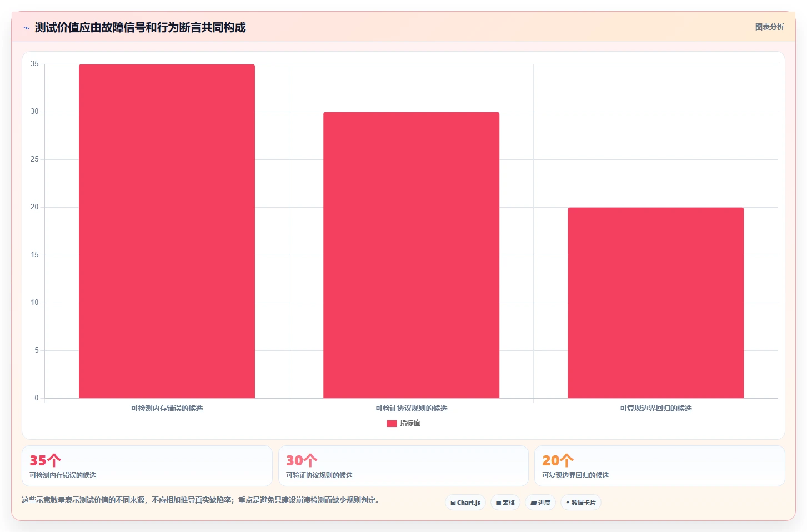Click x-axis label 可复现边界回归的候选
Image resolution: width=807 pixels, height=532 pixels.
pos(655,408)
